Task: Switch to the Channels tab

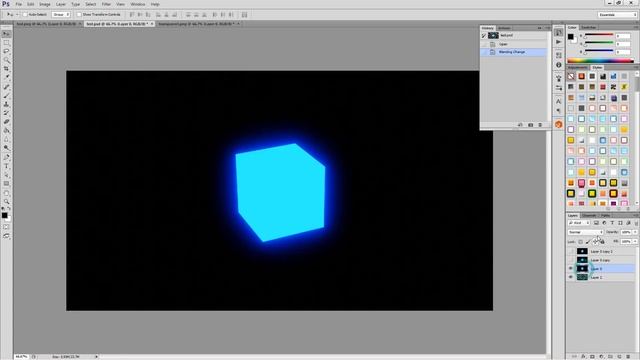Action: click(x=589, y=216)
